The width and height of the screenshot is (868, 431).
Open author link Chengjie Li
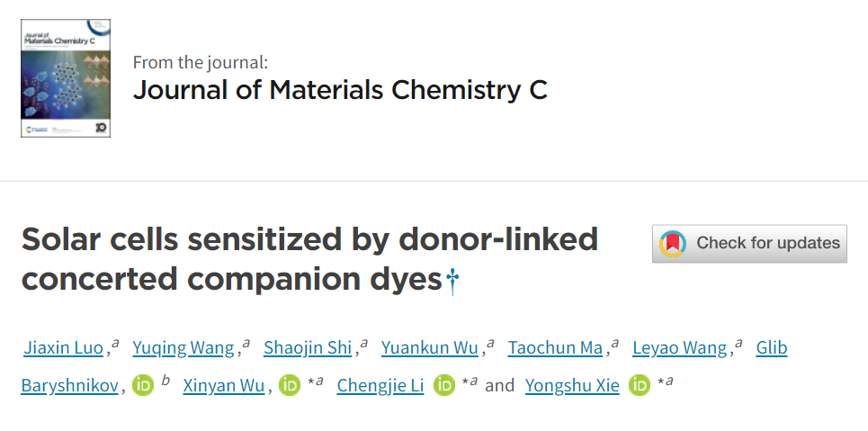coord(380,386)
